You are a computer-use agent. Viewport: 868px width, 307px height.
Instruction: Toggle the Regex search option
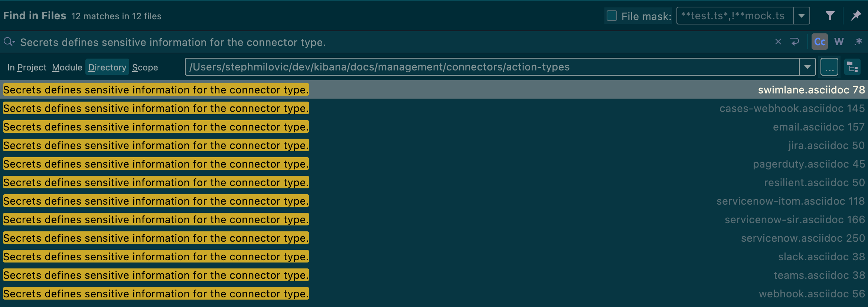click(x=858, y=42)
